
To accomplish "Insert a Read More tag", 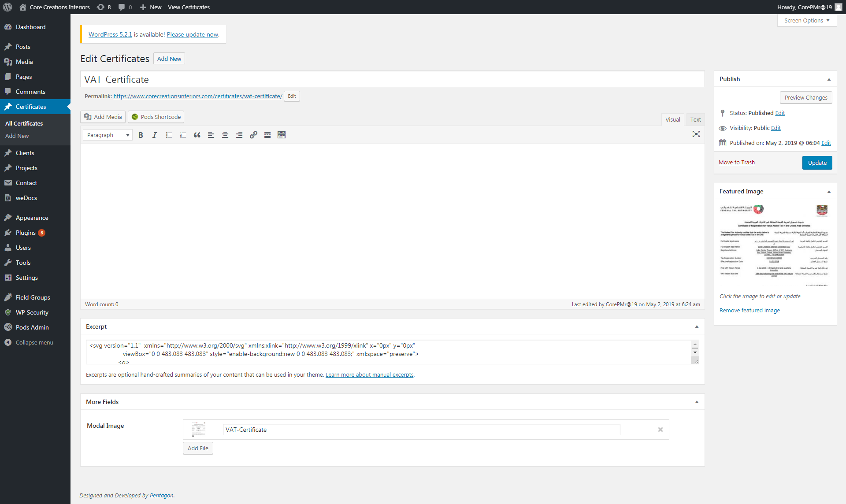I will pos(267,135).
